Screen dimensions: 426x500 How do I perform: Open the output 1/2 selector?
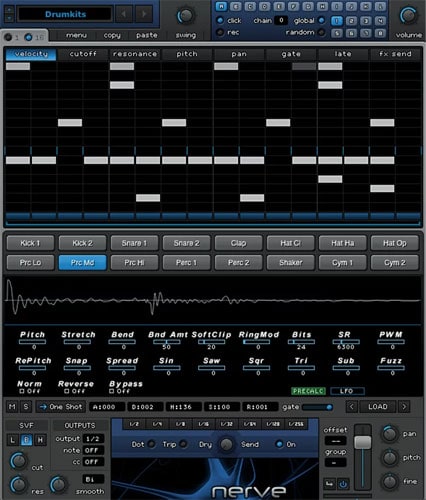point(93,439)
